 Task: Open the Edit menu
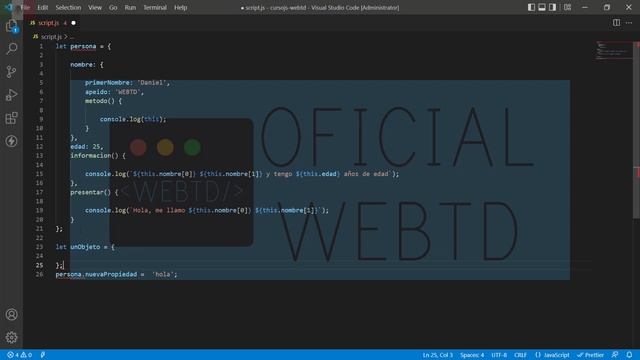coord(42,7)
